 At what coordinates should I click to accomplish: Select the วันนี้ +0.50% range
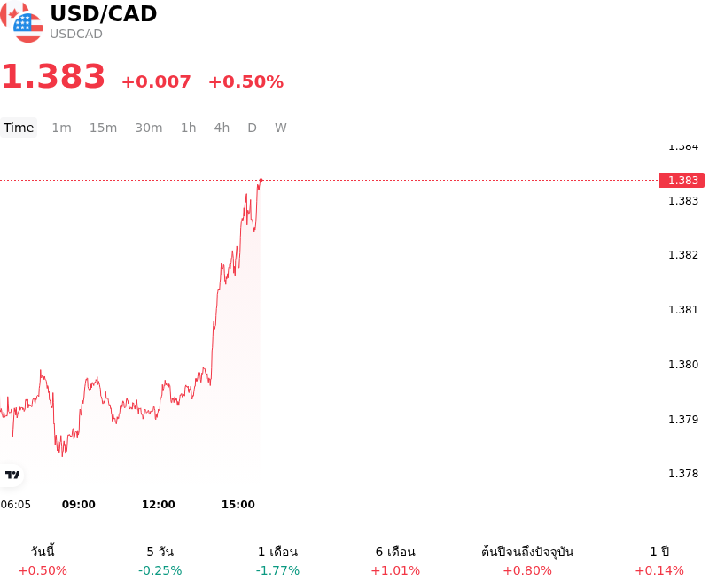[43, 561]
